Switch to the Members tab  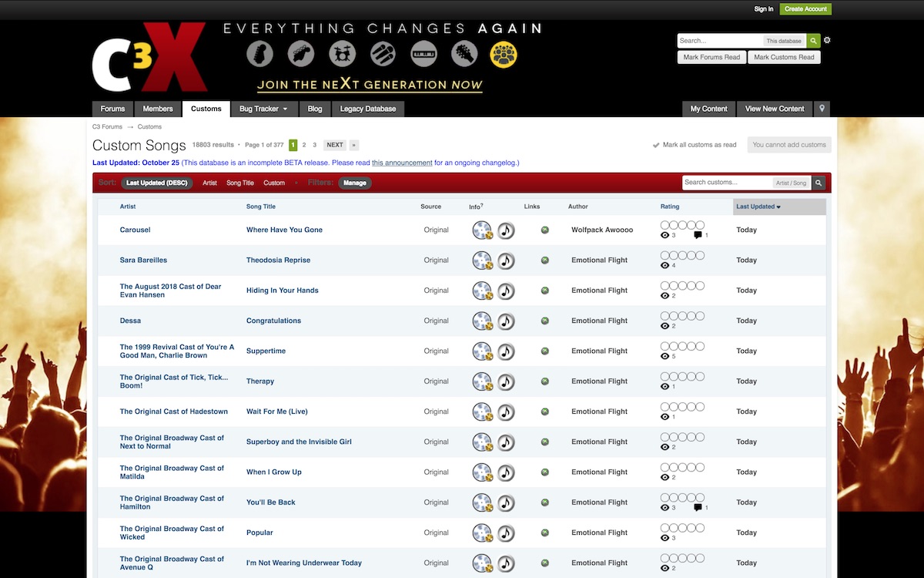tap(158, 109)
